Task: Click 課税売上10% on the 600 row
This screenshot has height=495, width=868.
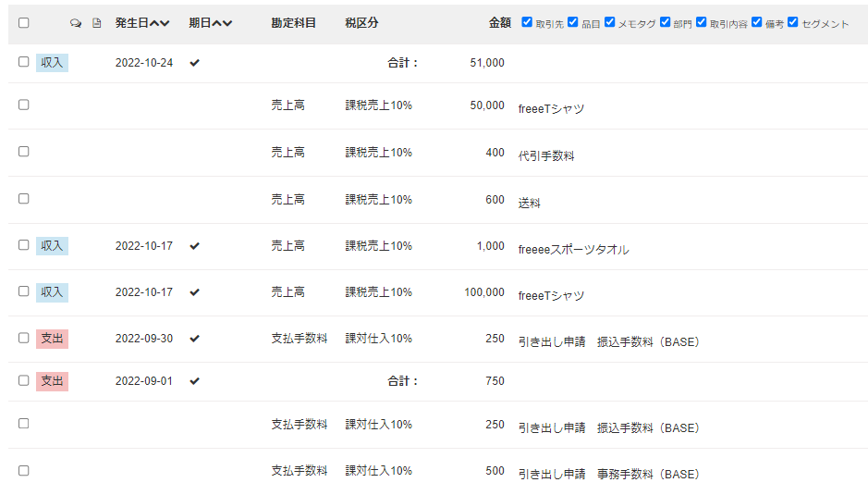Action: (379, 200)
